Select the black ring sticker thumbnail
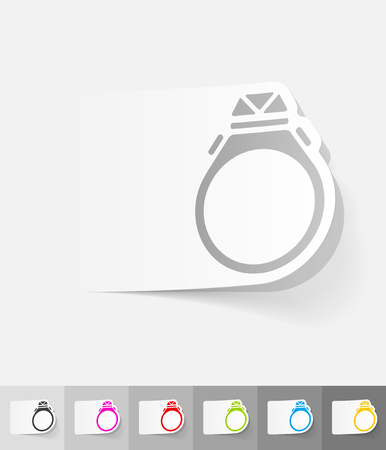386x450 pixels. 32,418
